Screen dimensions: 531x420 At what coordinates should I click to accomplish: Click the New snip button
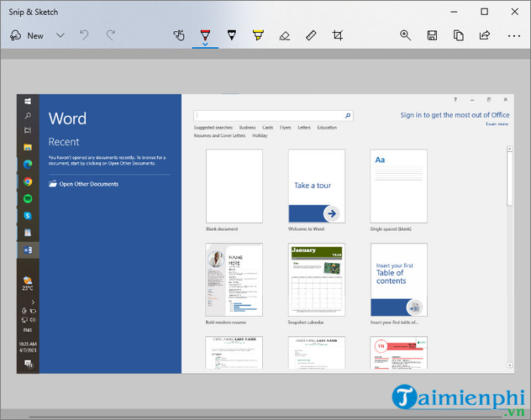[27, 35]
